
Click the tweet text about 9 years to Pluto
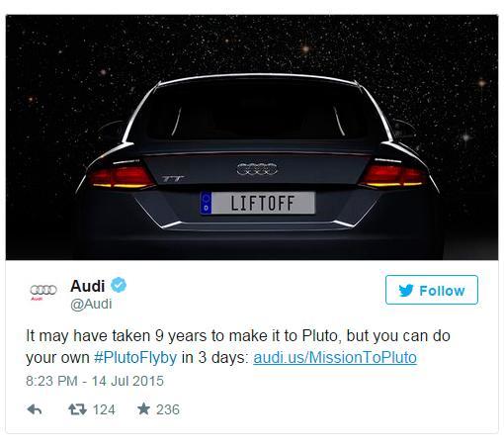click(238, 346)
